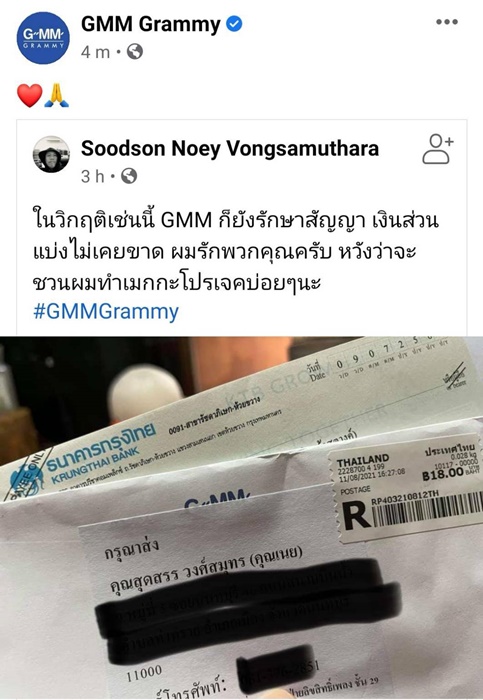
Task: Click the globe privacy icon beside 4 m
Action: click(135, 52)
